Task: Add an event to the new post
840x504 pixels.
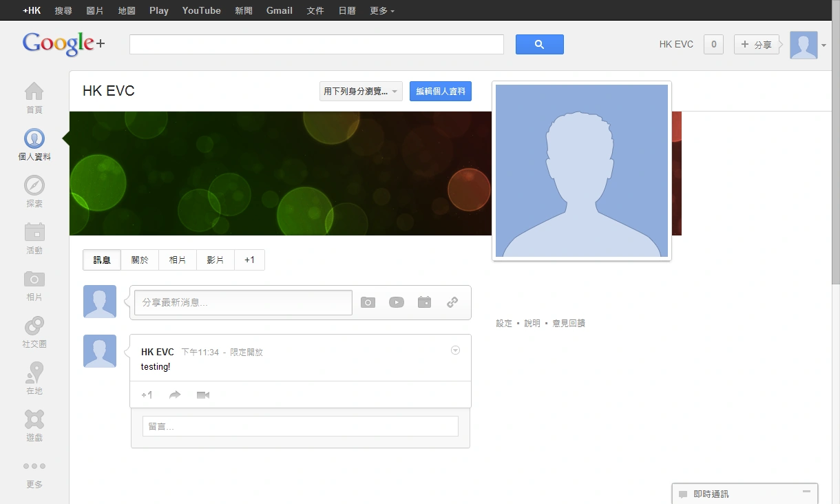Action: click(424, 302)
